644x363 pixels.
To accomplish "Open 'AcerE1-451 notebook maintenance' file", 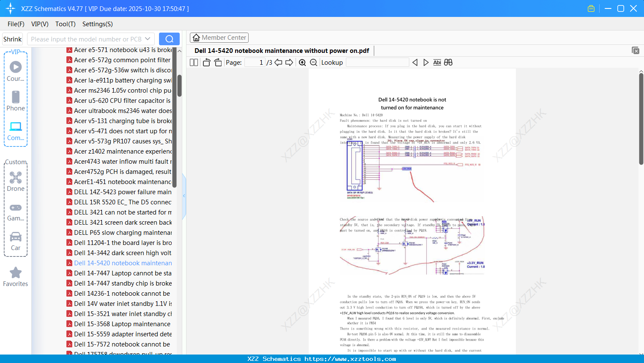I will click(x=119, y=182).
